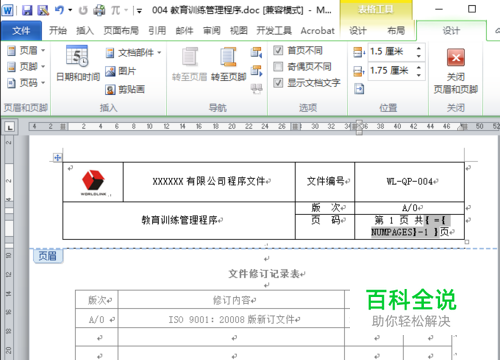Click the red 关闭页眉和页脚 button
The image size is (500, 360).
tap(456, 71)
